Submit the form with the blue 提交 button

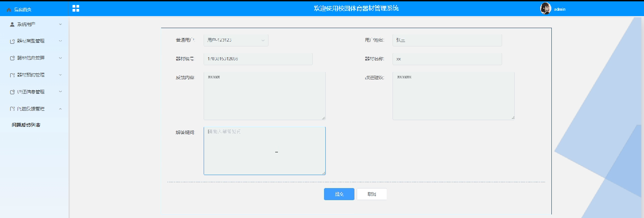pos(339,194)
